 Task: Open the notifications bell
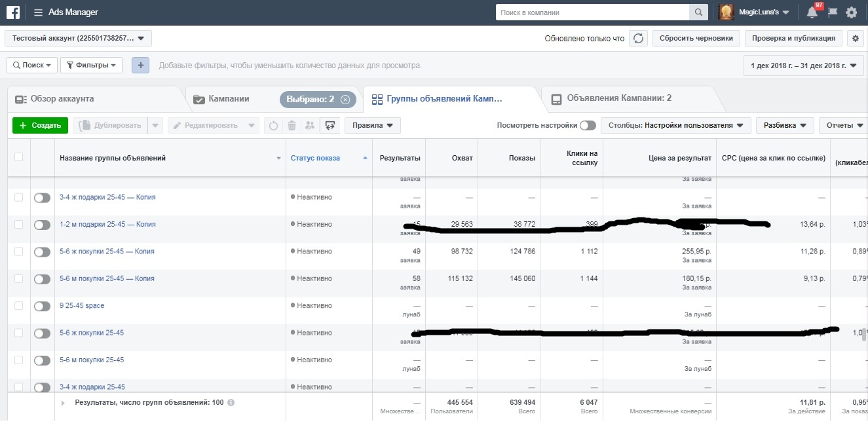(812, 12)
